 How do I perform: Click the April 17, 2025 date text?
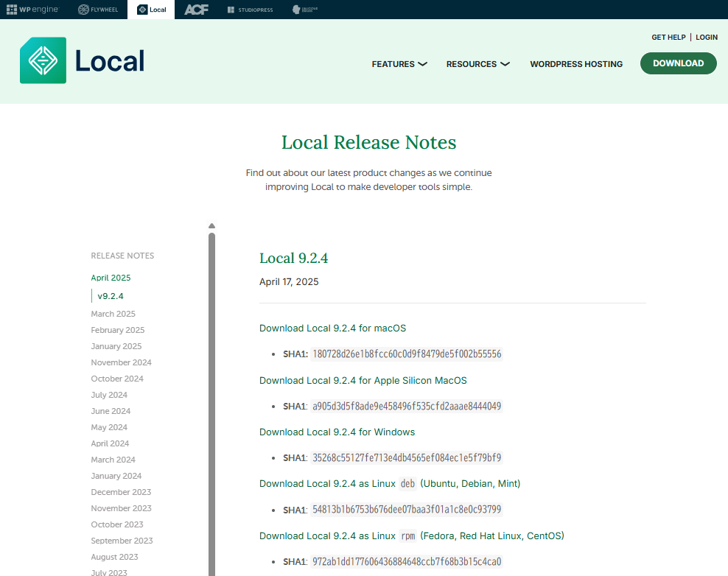(x=289, y=281)
